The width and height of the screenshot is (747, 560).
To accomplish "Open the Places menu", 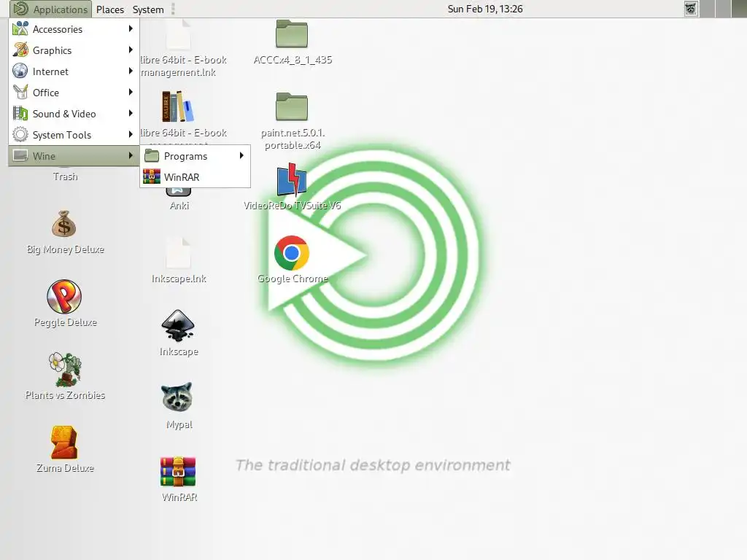I will tap(110, 9).
